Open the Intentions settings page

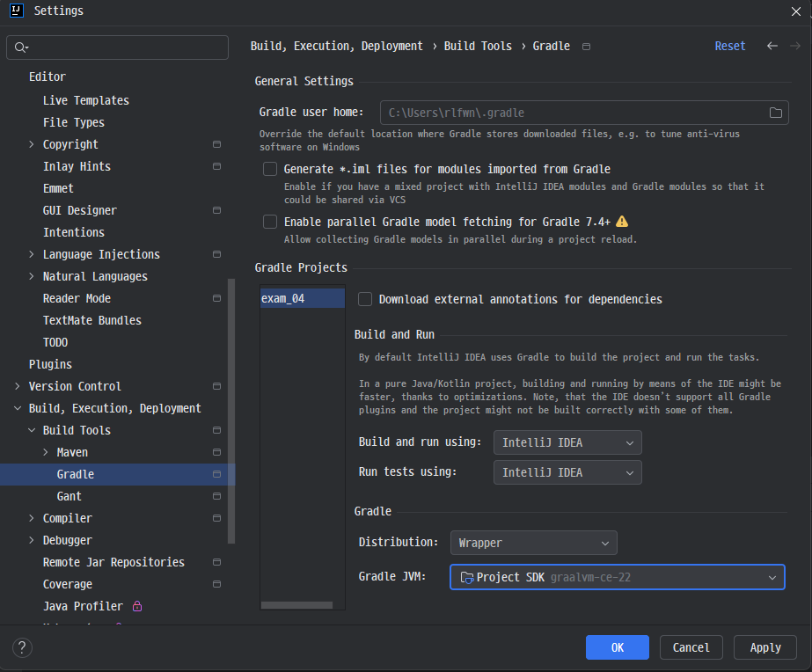(74, 232)
